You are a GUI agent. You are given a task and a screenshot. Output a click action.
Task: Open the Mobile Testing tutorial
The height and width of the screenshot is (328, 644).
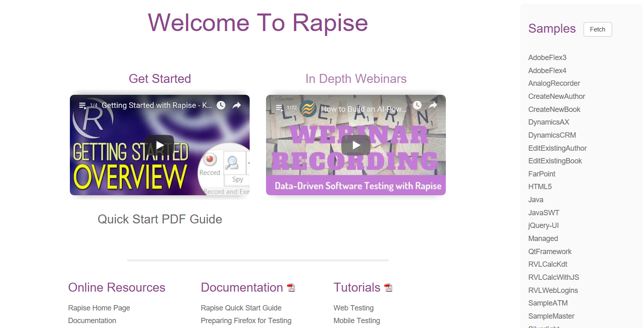(357, 321)
